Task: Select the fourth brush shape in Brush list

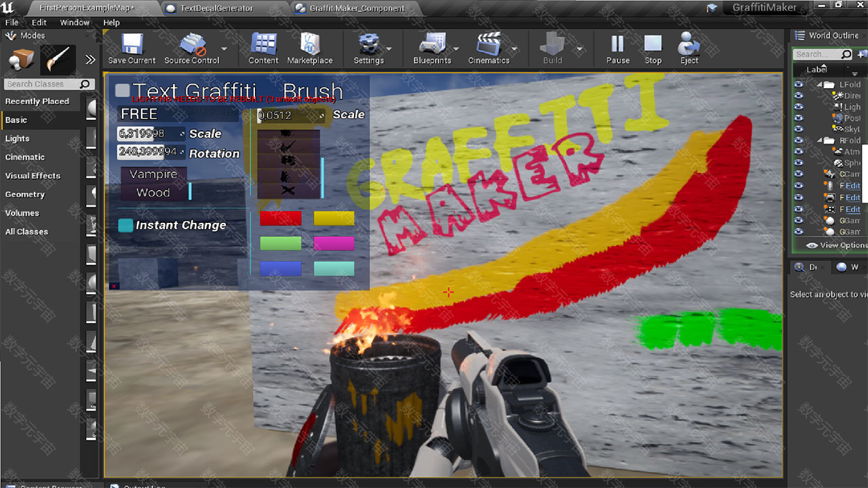Action: click(x=287, y=176)
